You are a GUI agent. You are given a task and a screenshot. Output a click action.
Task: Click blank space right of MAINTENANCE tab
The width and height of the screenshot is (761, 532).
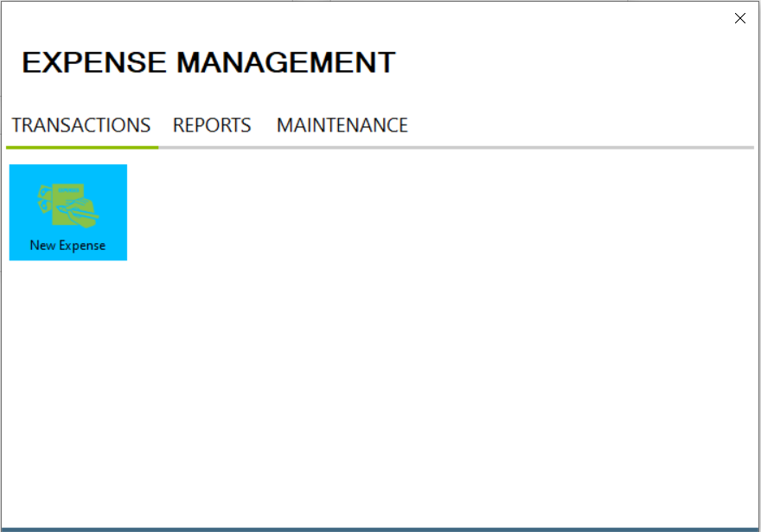579,125
